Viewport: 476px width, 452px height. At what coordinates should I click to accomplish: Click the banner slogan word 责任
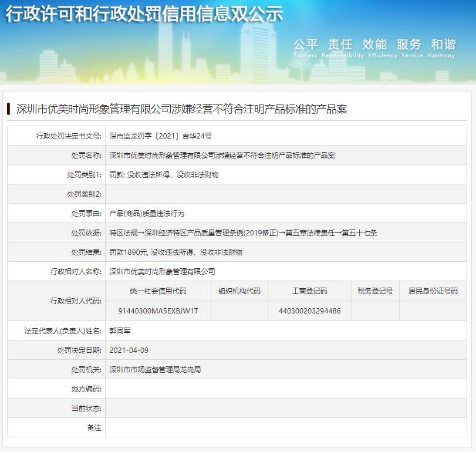[x=340, y=45]
